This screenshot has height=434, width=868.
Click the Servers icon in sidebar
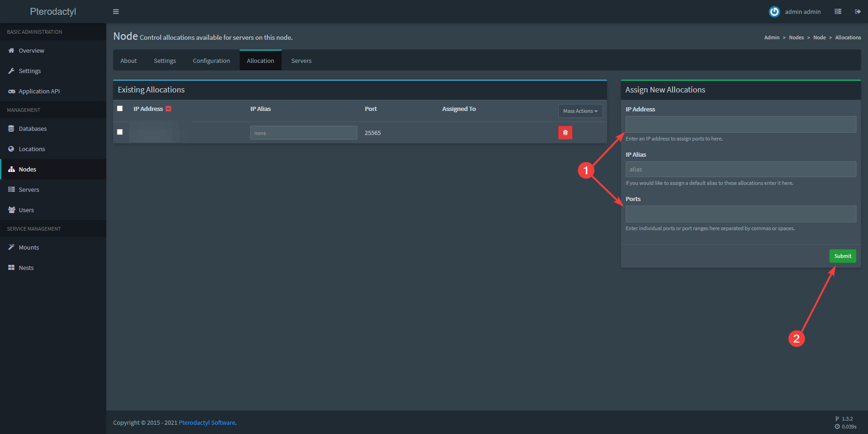[12, 189]
